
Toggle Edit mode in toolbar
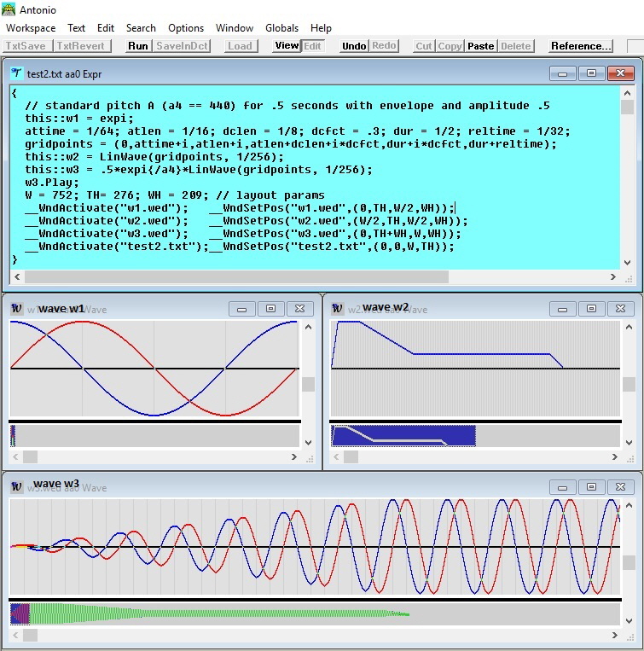[313, 46]
